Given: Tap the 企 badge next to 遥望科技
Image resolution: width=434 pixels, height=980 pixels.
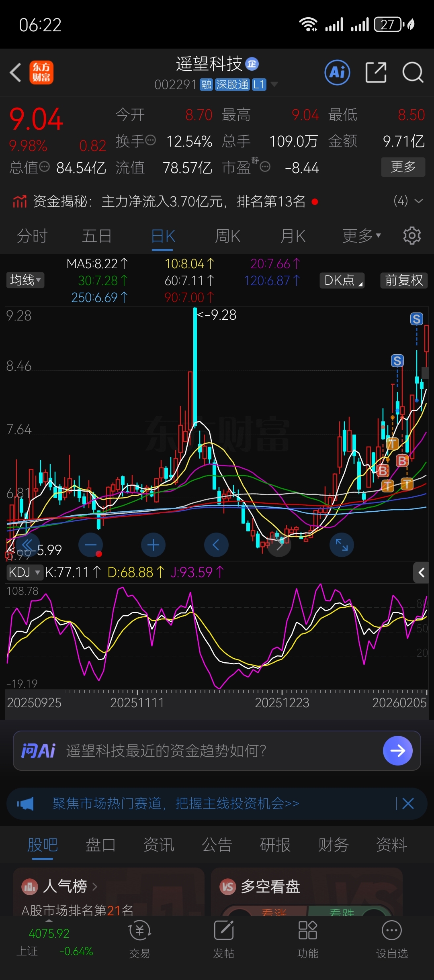Looking at the screenshot, I should tap(252, 64).
